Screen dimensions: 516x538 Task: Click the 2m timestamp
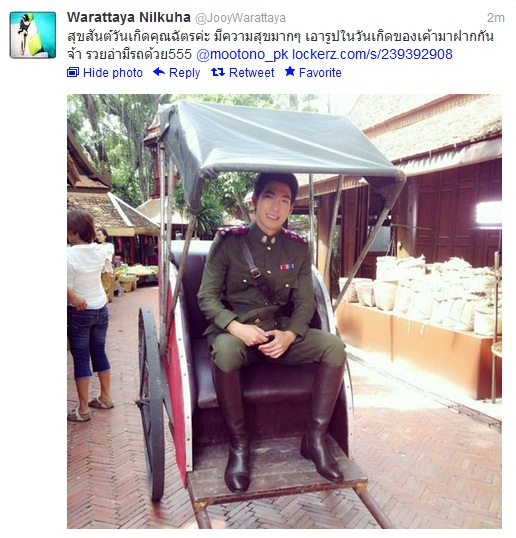point(496,18)
